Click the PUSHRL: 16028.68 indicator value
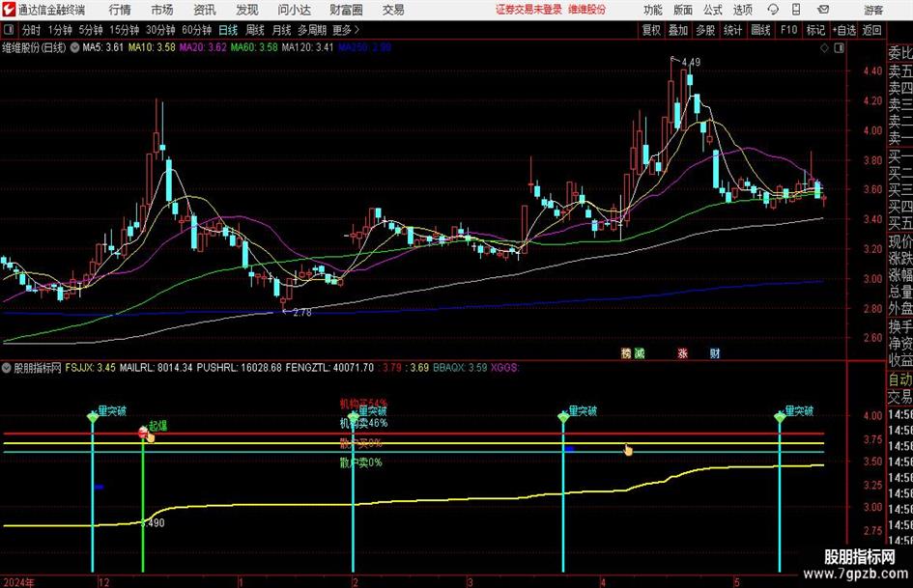This screenshot has width=913, height=588. coord(240,368)
